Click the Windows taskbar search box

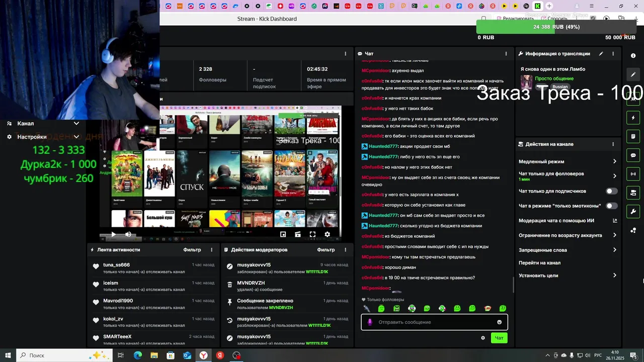pos(64,355)
